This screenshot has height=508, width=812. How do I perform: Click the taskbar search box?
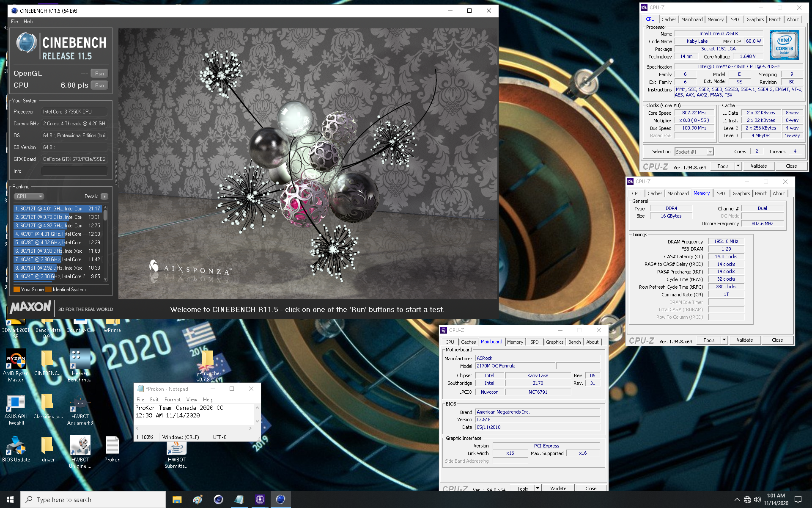coord(93,500)
